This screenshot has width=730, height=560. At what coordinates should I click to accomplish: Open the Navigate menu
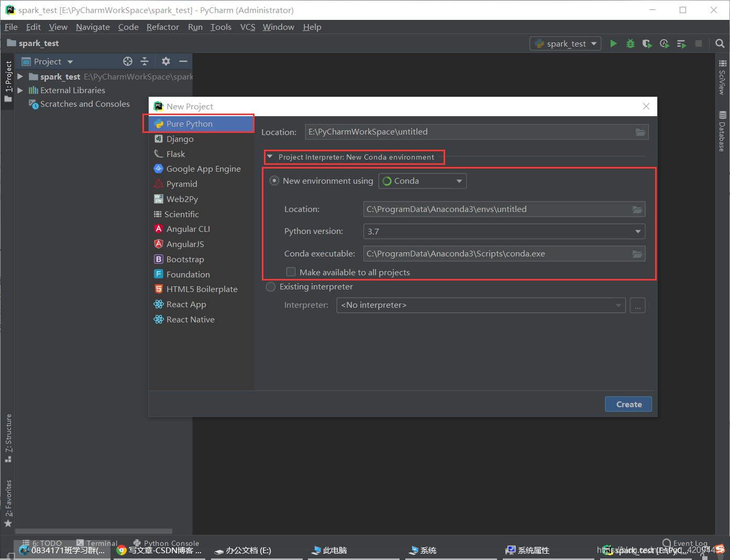pos(93,27)
